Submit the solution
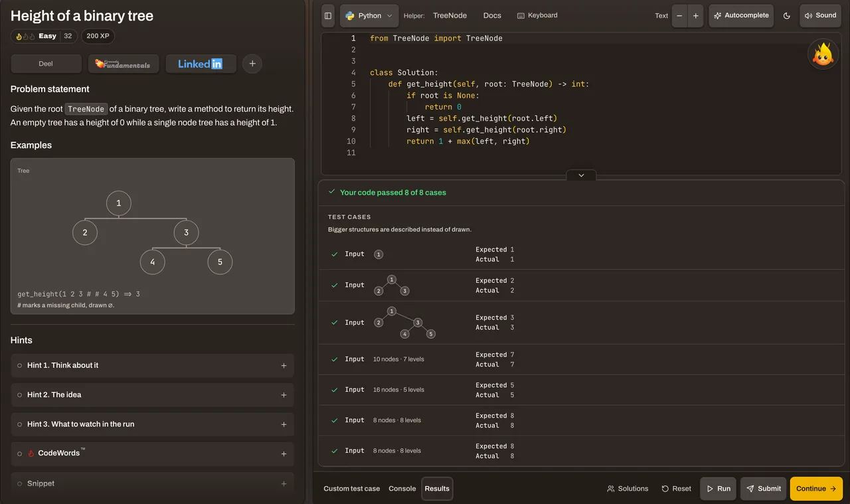Image resolution: width=850 pixels, height=504 pixels. point(764,489)
